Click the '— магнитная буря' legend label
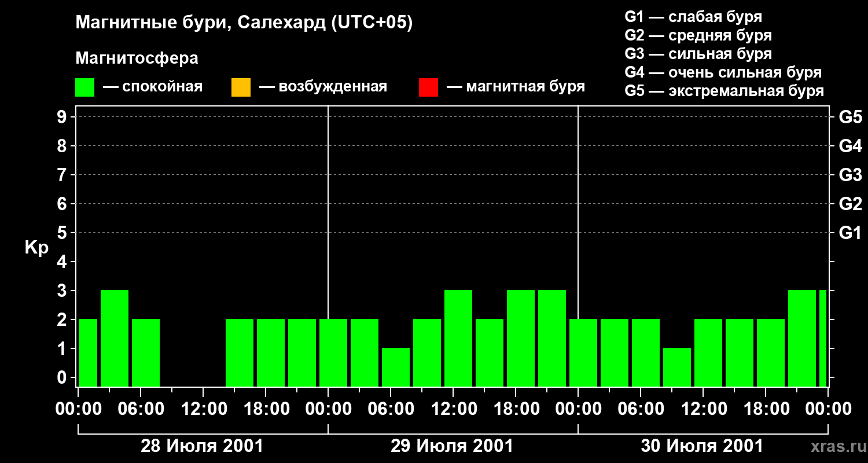Screen dimensions: 868x463 click(x=516, y=87)
